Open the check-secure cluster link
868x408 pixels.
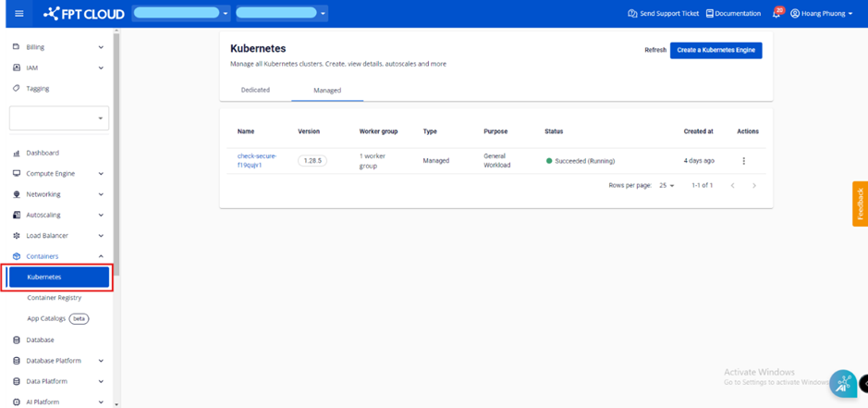[x=256, y=161]
